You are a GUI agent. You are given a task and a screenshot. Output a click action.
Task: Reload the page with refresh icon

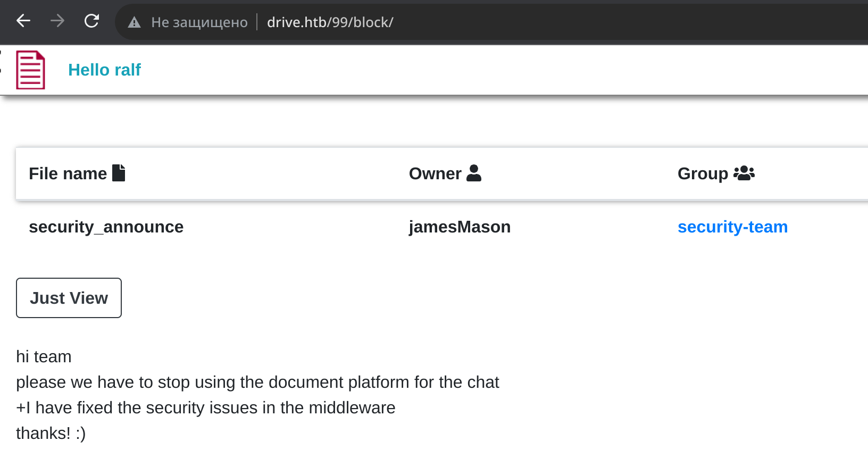[91, 21]
